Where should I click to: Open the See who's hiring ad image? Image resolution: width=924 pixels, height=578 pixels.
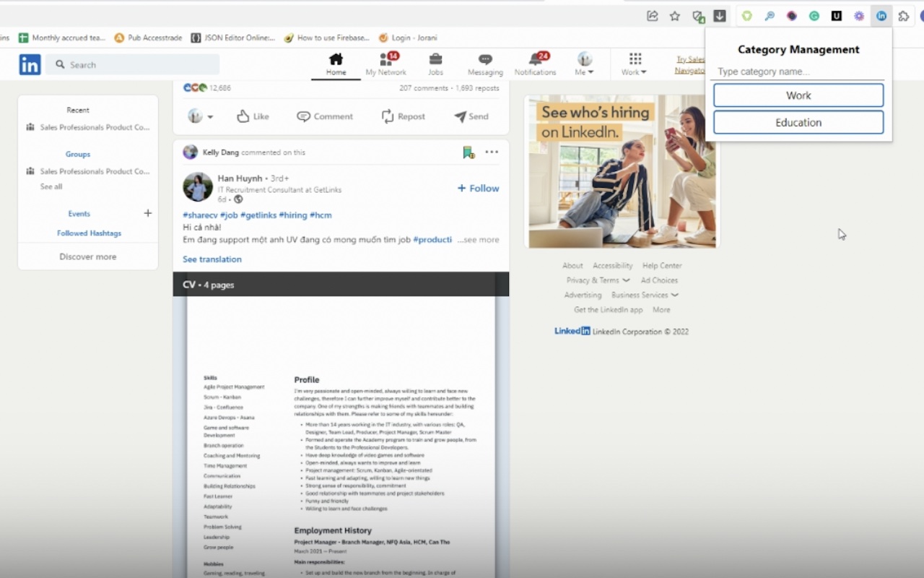[x=622, y=172]
